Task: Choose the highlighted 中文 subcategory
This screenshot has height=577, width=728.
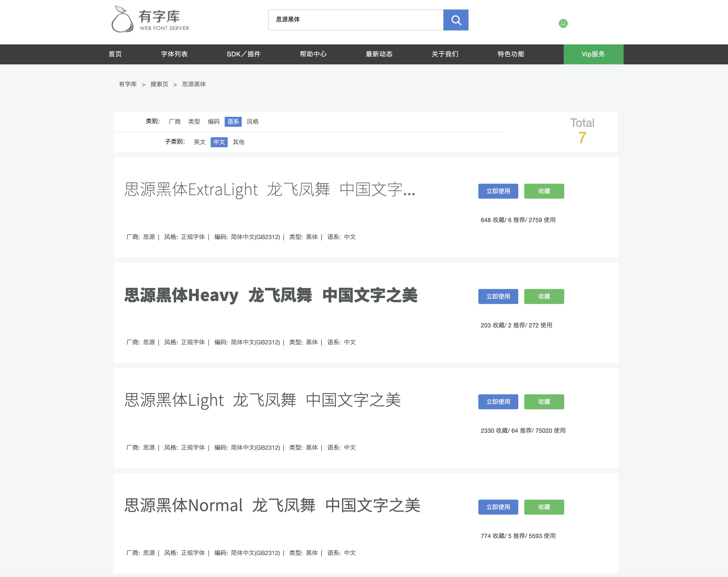Action: tap(219, 142)
